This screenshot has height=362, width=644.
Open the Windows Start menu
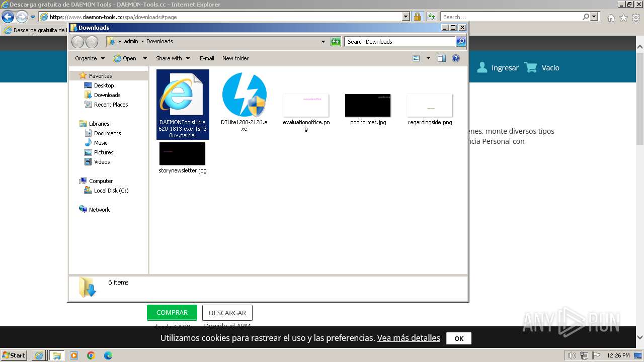[14, 355]
